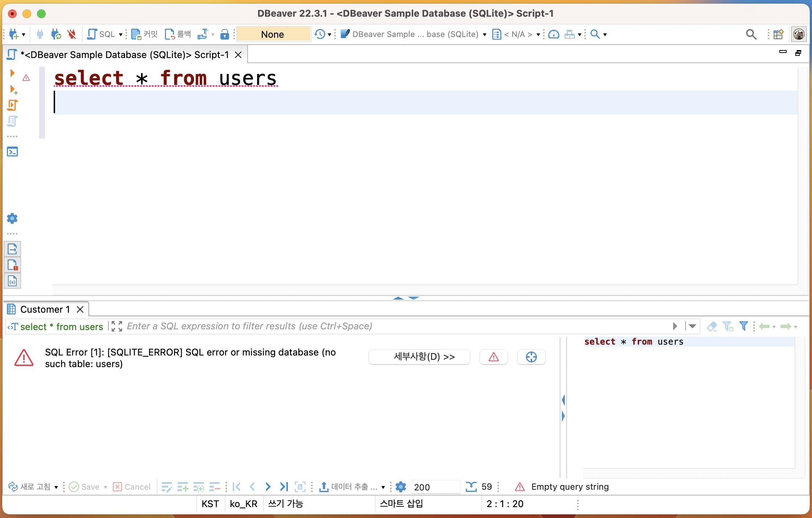Click the grey Connect plug icon
812x518 pixels.
click(x=40, y=34)
